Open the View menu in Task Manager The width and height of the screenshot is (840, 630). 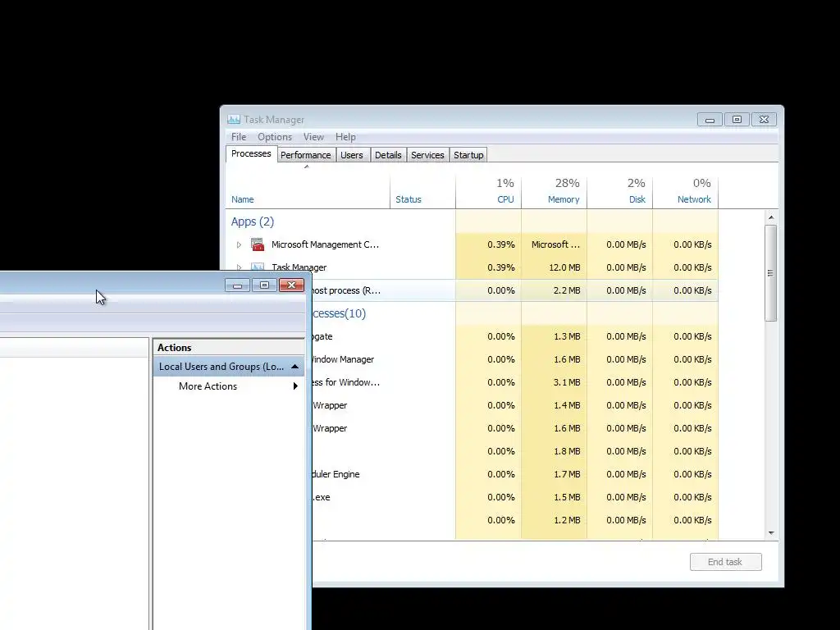click(x=313, y=137)
